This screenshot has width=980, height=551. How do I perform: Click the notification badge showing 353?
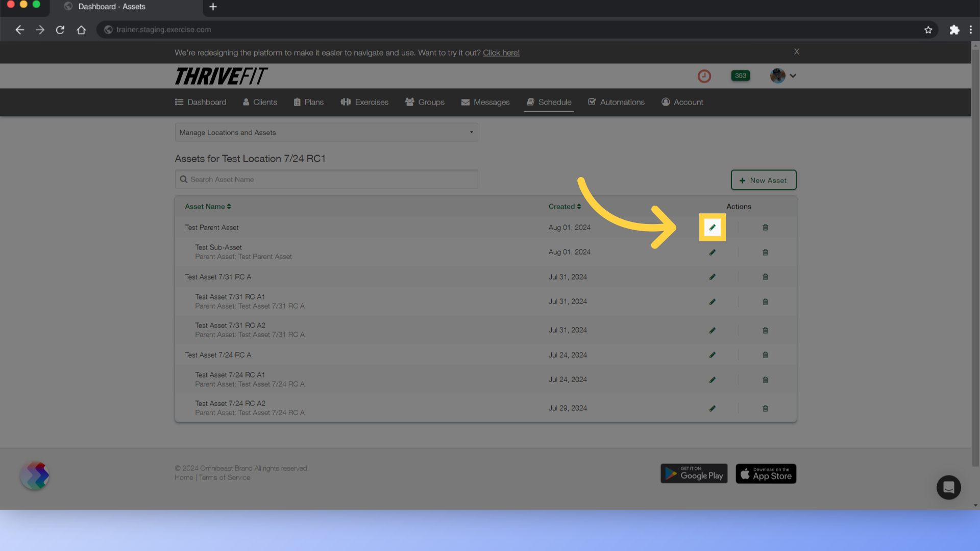point(740,76)
